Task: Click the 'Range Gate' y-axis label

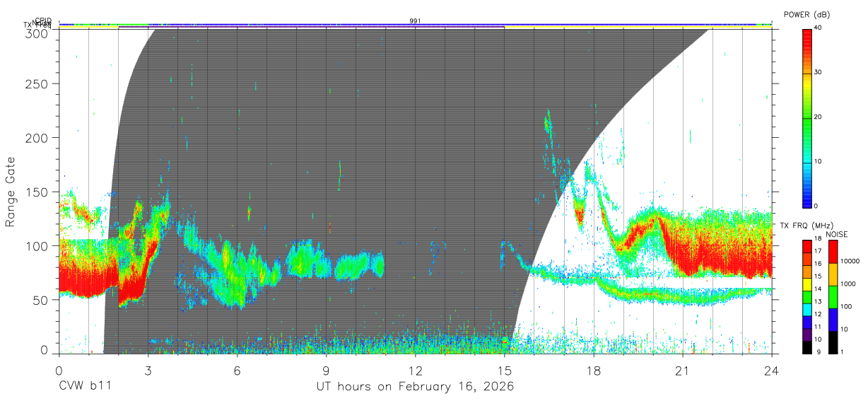Action: (11, 192)
